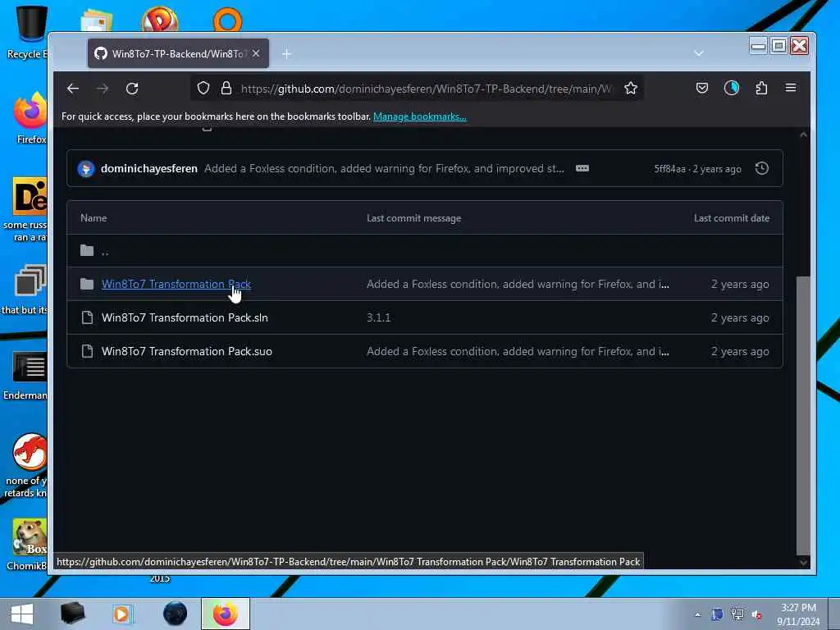Open a new tab with the plus button

[286, 53]
